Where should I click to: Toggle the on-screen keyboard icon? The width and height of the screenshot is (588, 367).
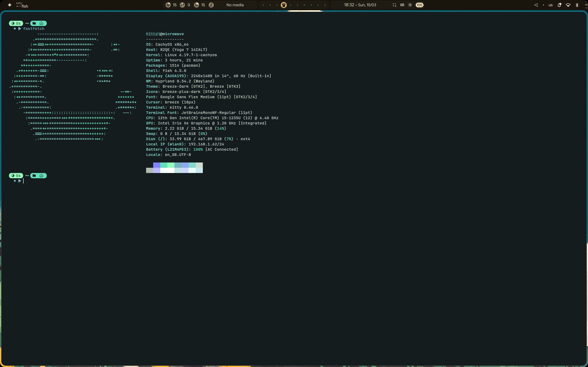tap(402, 5)
